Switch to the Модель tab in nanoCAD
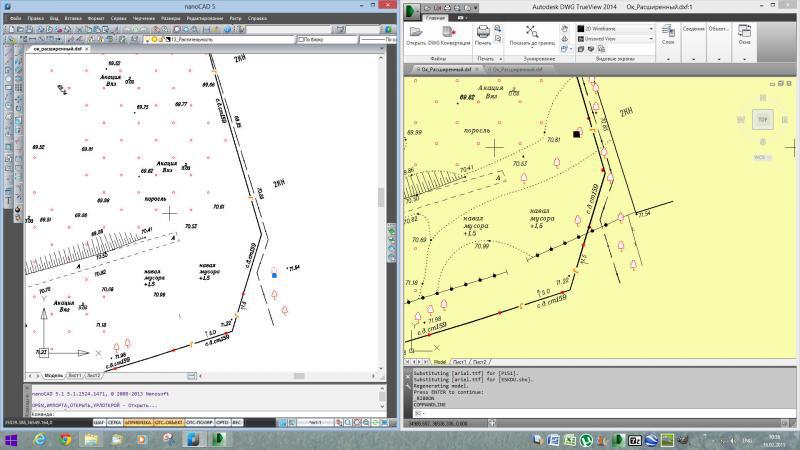Image resolution: width=800 pixels, height=450 pixels. (x=53, y=376)
